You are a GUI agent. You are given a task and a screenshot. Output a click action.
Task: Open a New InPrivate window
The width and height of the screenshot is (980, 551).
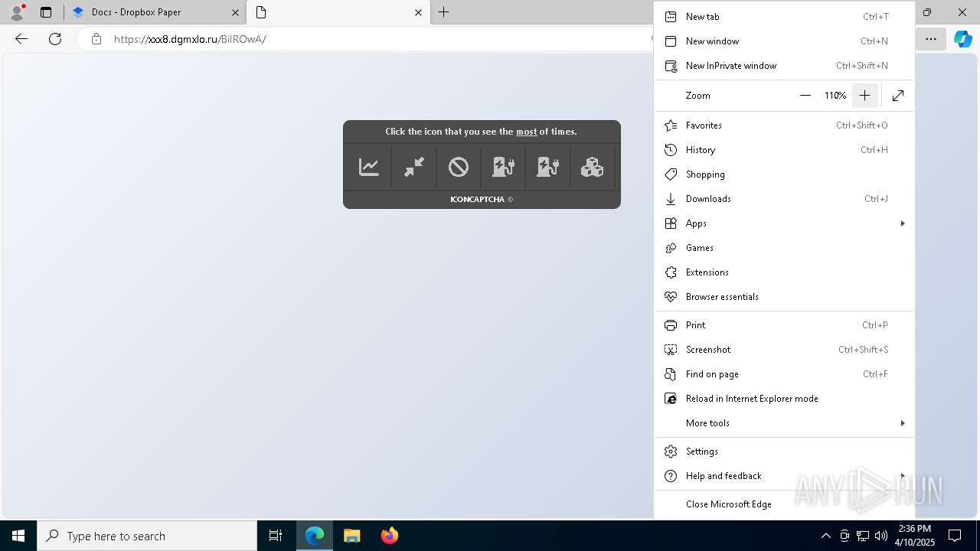[x=785, y=66]
